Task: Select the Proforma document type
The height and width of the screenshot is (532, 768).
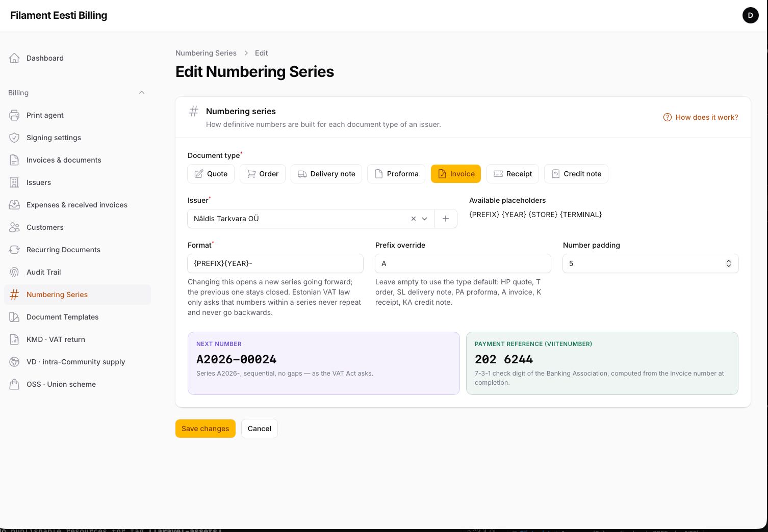Action: click(396, 174)
